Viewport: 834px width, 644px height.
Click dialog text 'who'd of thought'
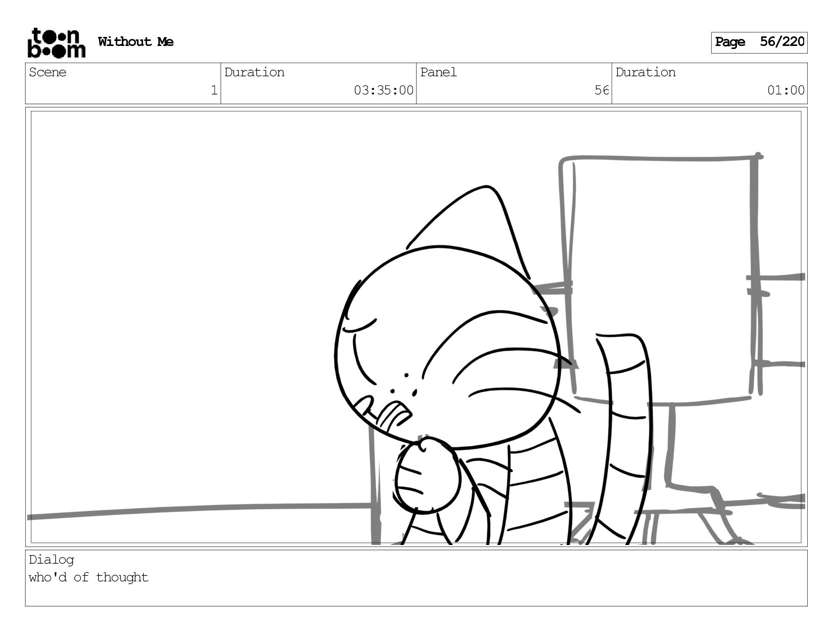[x=88, y=577]
